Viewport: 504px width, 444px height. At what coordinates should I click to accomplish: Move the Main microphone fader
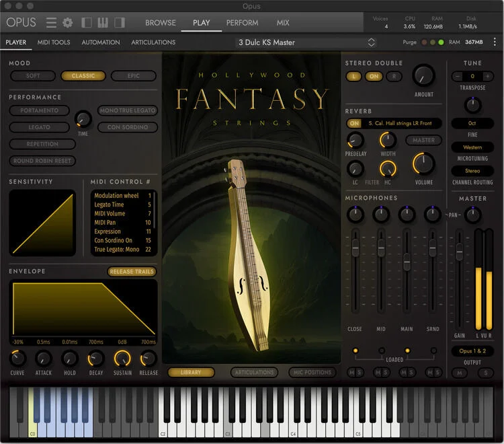pos(407,262)
